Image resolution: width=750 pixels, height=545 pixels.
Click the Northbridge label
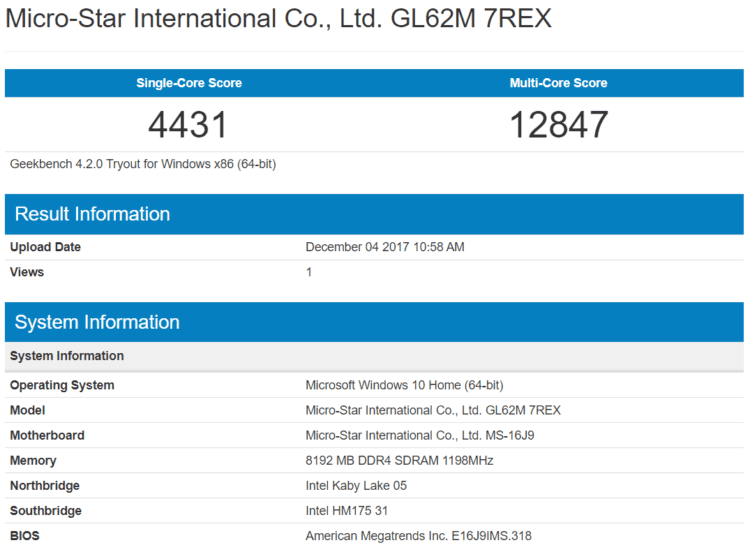[45, 486]
